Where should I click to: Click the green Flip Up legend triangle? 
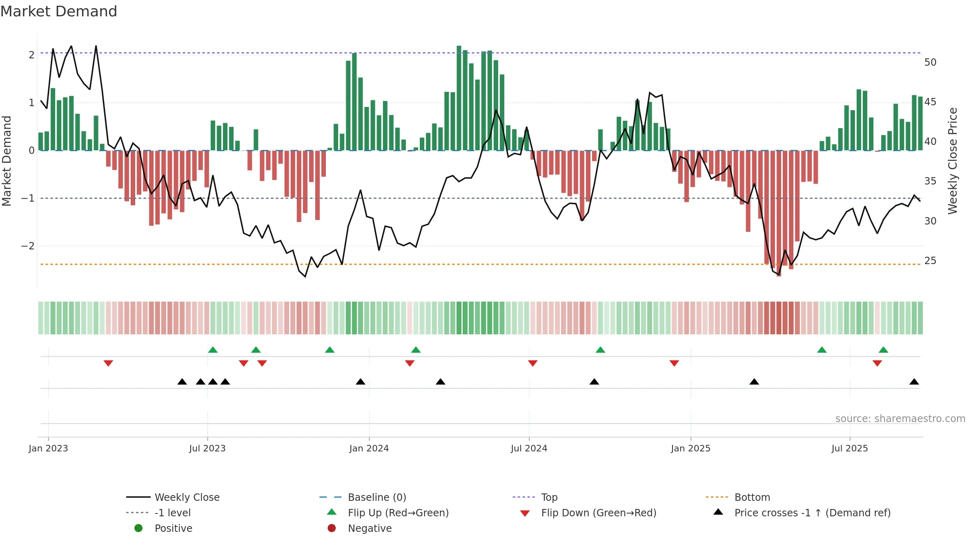pyautogui.click(x=332, y=512)
